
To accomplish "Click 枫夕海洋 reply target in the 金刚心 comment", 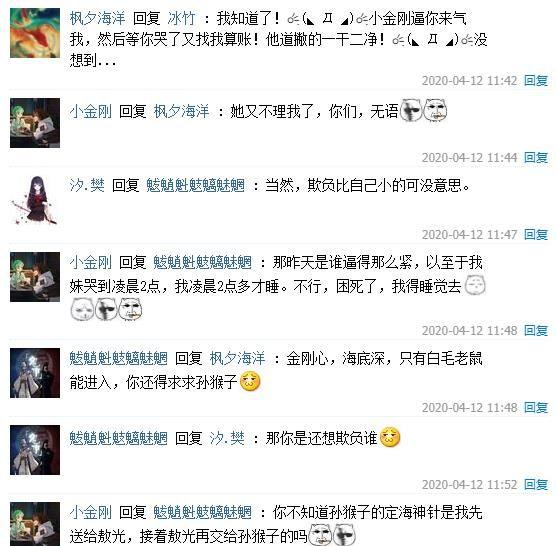I will point(237,358).
